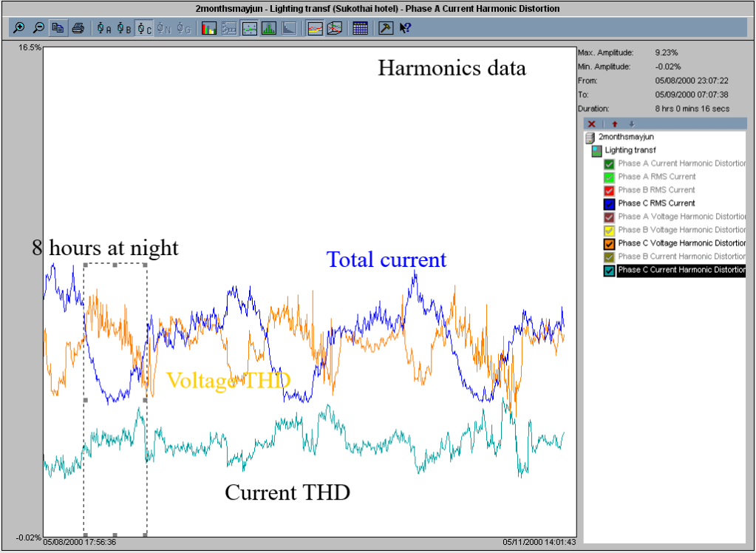The height and width of the screenshot is (553, 756).
Task: Select the Phase A toolbar button
Action: [x=104, y=28]
